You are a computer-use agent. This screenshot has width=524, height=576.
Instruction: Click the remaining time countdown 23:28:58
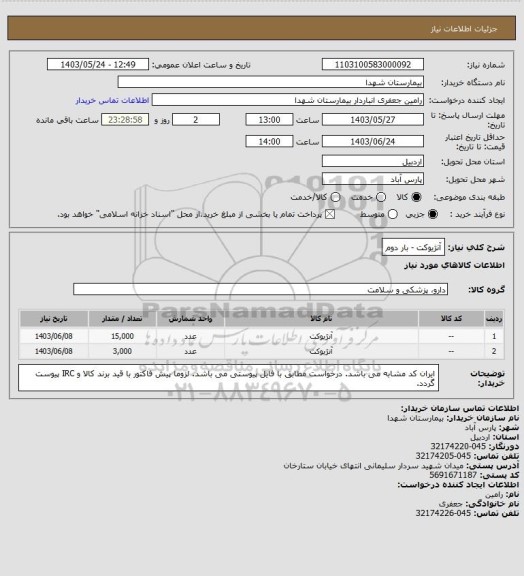coord(125,120)
